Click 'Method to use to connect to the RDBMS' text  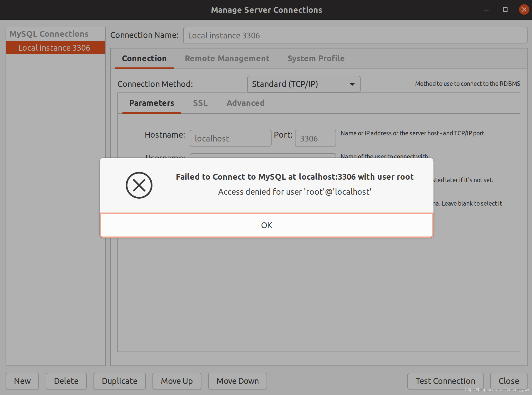point(467,84)
